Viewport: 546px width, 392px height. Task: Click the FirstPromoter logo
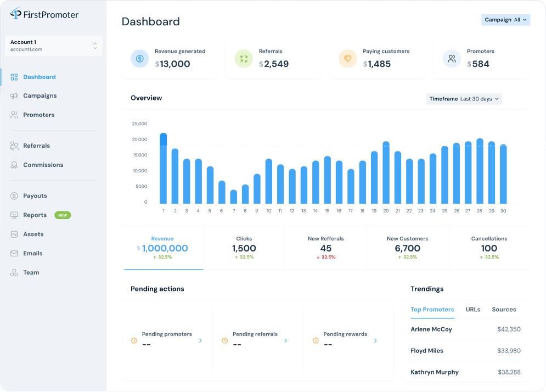coord(44,14)
